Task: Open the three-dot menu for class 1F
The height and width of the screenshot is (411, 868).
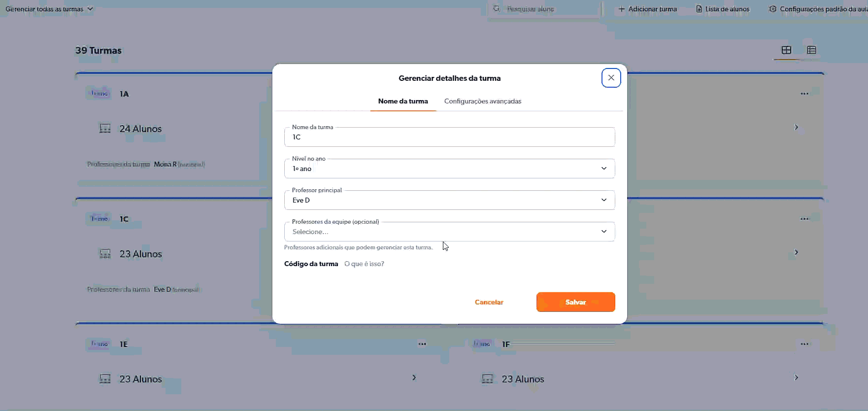Action: [804, 344]
